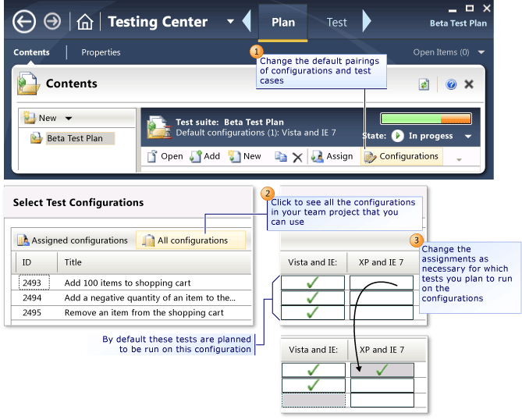Viewport: 522px width, 420px height.
Task: Toggle first Vista and IE checkbox, upper grid
Action: click(x=313, y=283)
